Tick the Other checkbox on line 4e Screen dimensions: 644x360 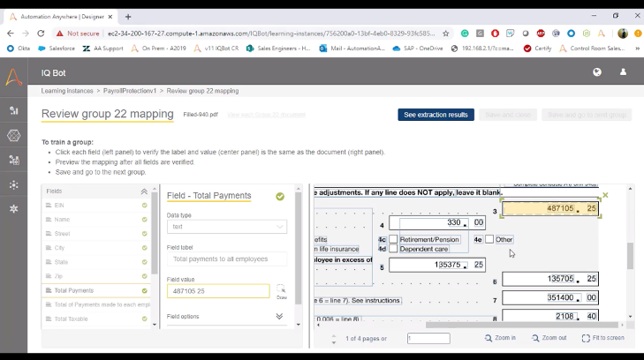point(489,239)
